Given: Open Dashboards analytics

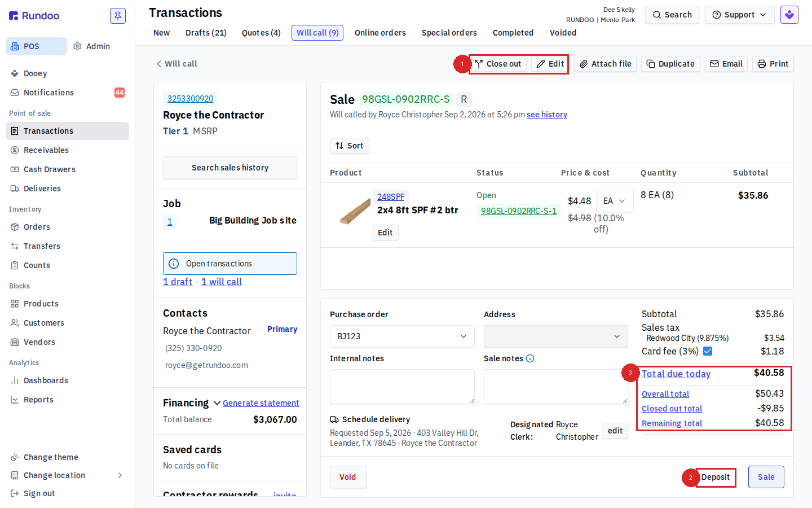Looking at the screenshot, I should [x=46, y=380].
